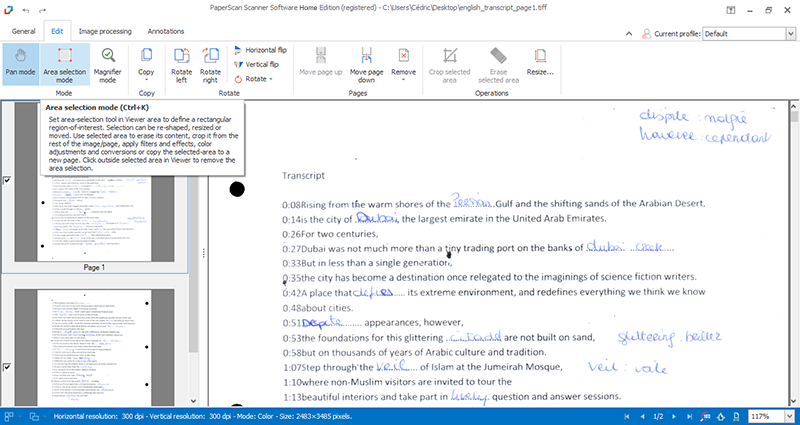Select the Edit tab
Viewport: 800px width, 425px height.
pos(57,31)
